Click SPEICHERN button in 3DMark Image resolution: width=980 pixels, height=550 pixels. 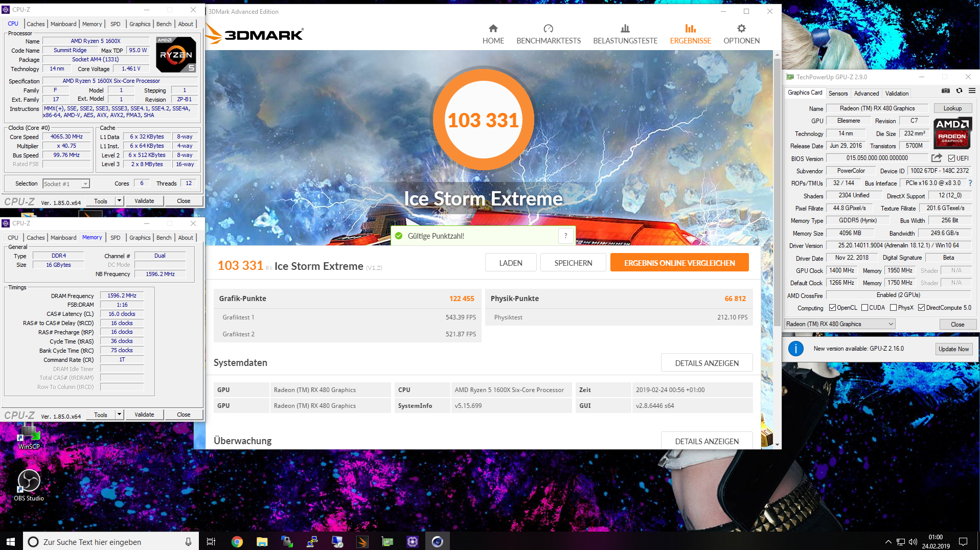point(573,263)
